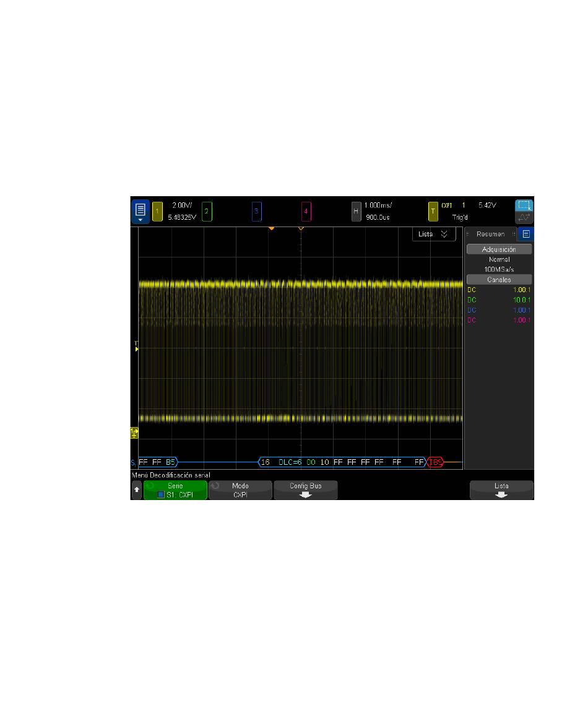Click the S1 serial bus label
This screenshot has height=721, width=588.
(133, 462)
